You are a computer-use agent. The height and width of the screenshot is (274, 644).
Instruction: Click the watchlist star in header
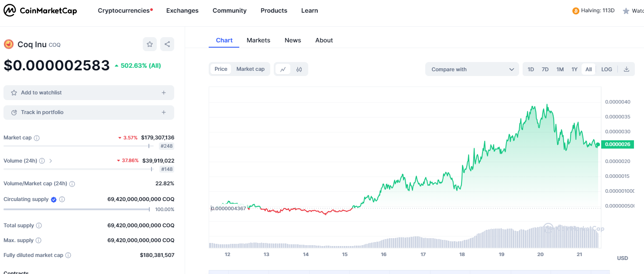[626, 11]
